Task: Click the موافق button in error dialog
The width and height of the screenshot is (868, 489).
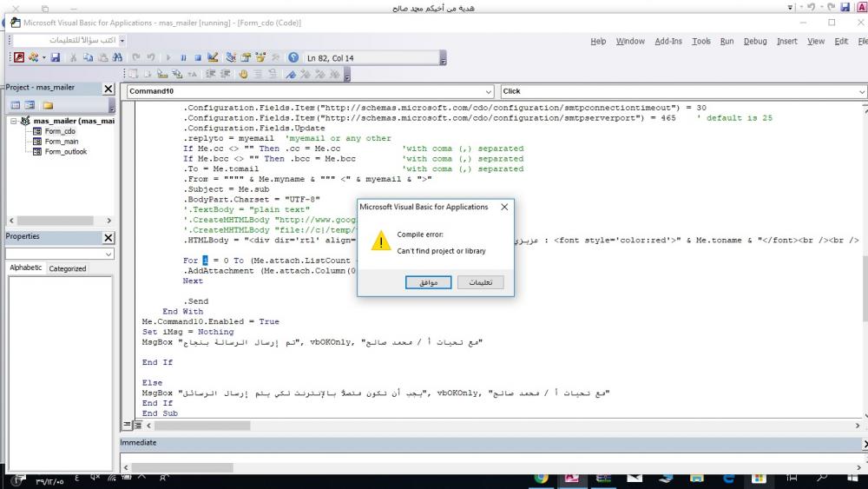Action: tap(428, 282)
